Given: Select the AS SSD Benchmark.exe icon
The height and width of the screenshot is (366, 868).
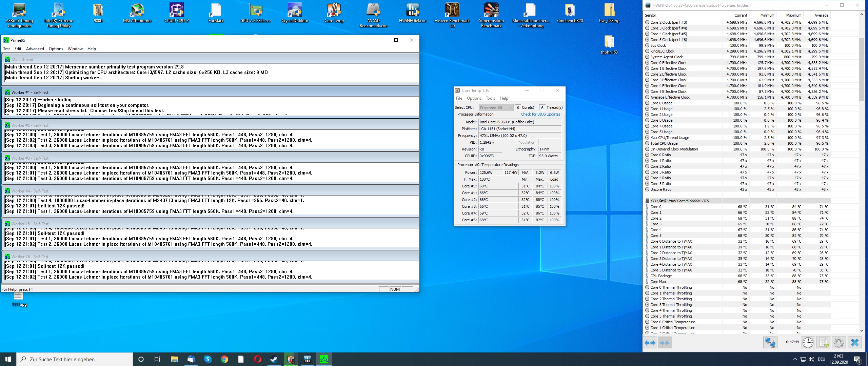Looking at the screenshot, I should pos(373,15).
